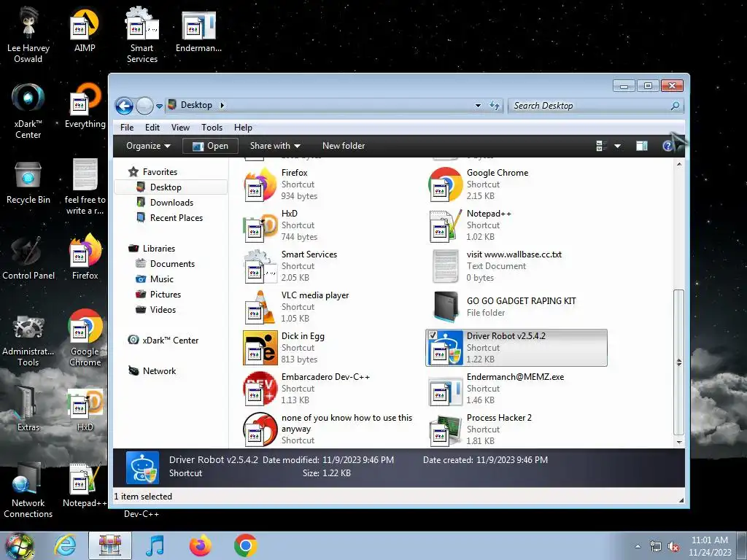This screenshot has height=560, width=747.
Task: Click the file list vertical scrollbar thumb
Action: coord(679,362)
